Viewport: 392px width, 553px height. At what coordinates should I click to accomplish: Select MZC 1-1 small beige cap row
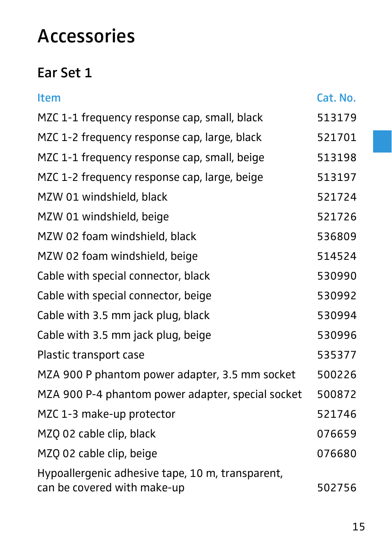click(197, 157)
